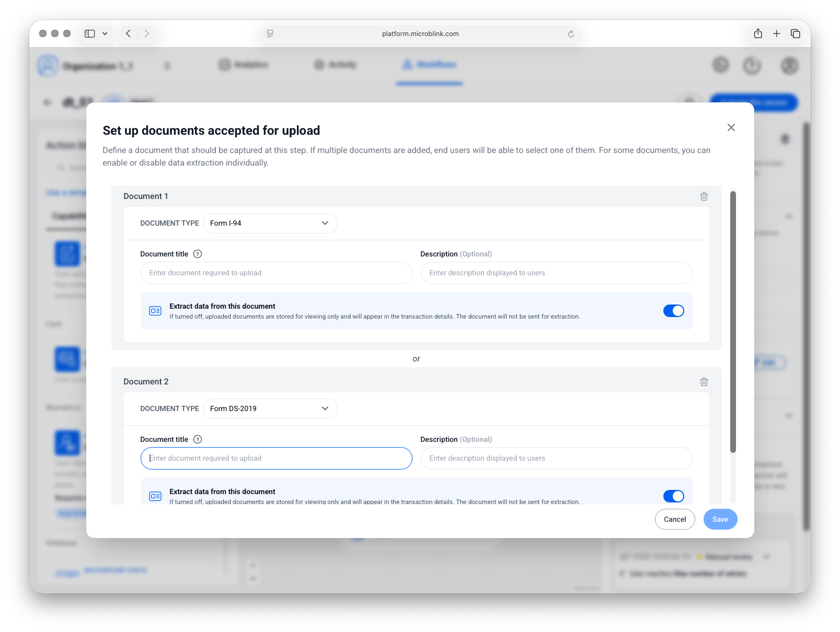
Task: Open Form DS-2019 document type dropdown
Action: pyautogui.click(x=270, y=408)
